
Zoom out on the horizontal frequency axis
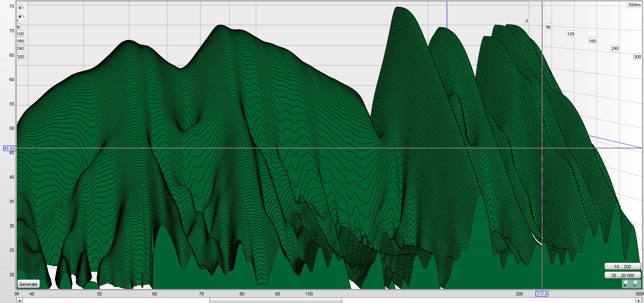point(626,283)
